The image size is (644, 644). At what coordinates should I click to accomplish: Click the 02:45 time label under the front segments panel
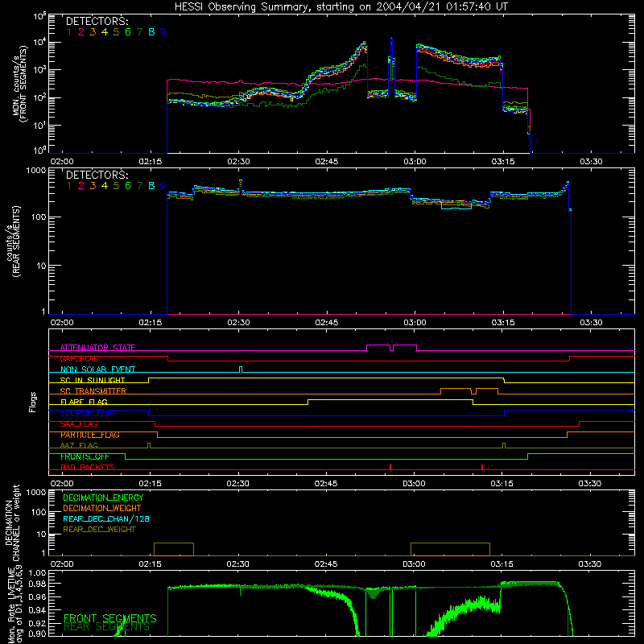pos(327,162)
